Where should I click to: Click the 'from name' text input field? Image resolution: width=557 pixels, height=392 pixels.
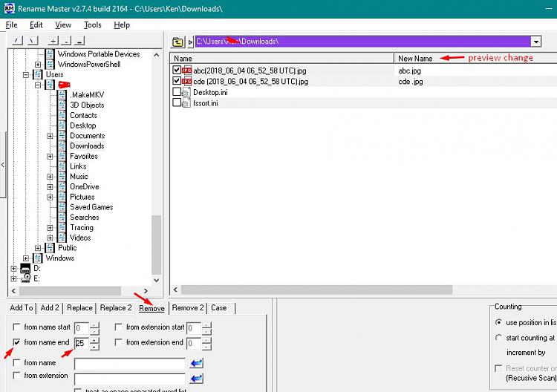(130, 364)
